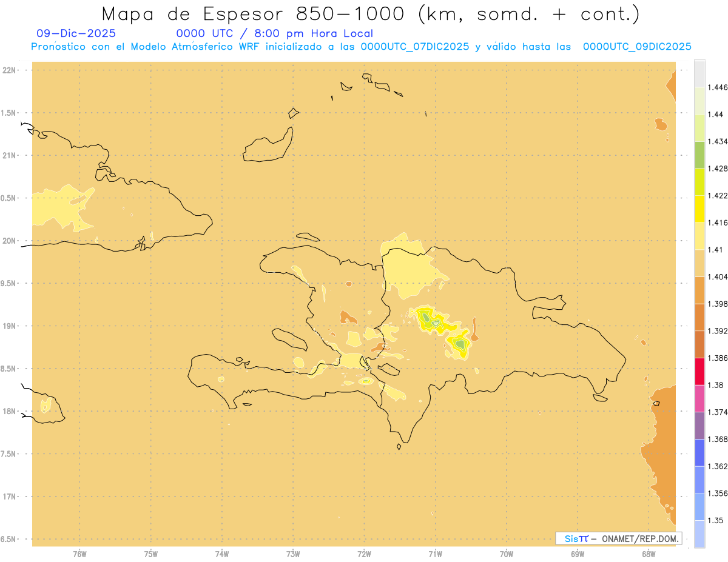
Task: Click '0000 UTC / 8:00 pm Hora Local'
Action: pyautogui.click(x=275, y=33)
